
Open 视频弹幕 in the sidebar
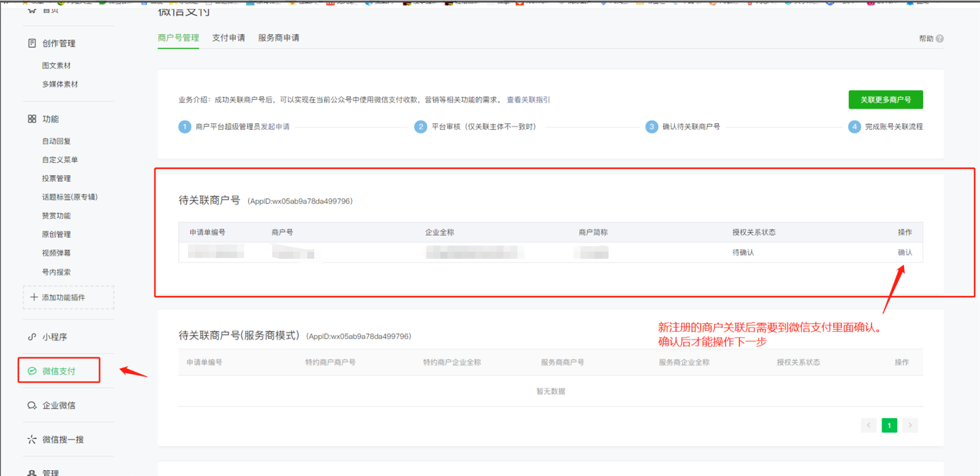[56, 253]
